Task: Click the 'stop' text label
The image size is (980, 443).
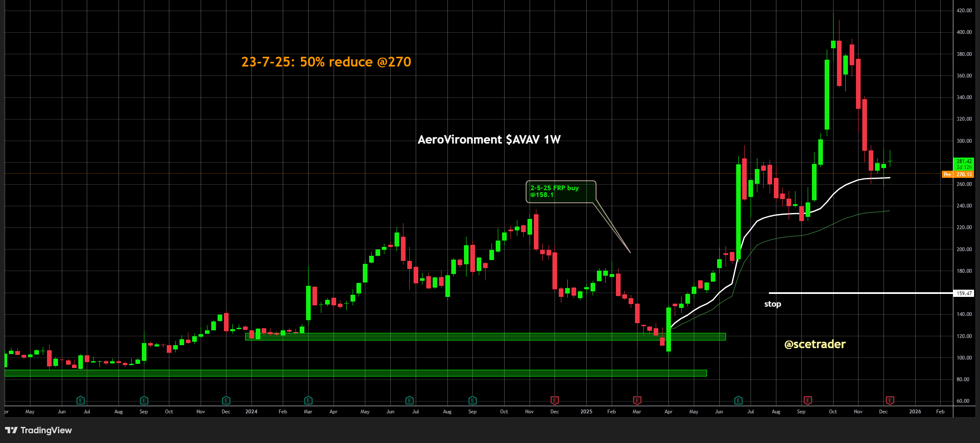Action: click(x=773, y=304)
